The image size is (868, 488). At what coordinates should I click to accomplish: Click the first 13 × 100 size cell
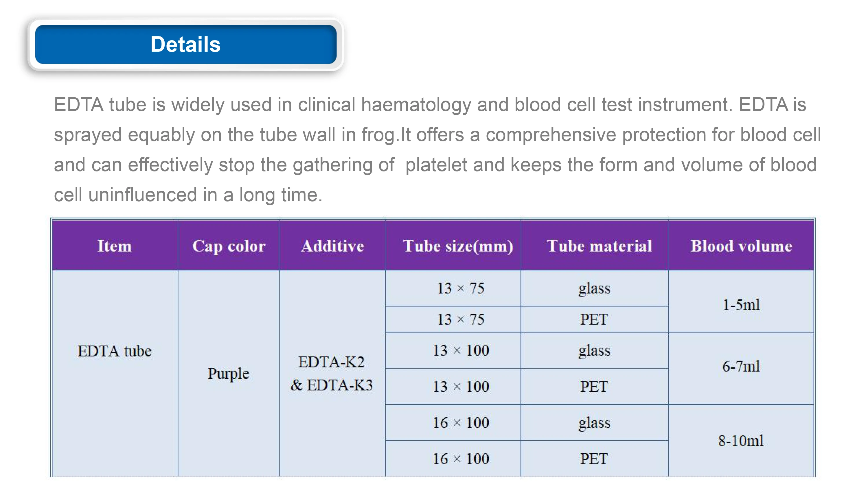(461, 350)
